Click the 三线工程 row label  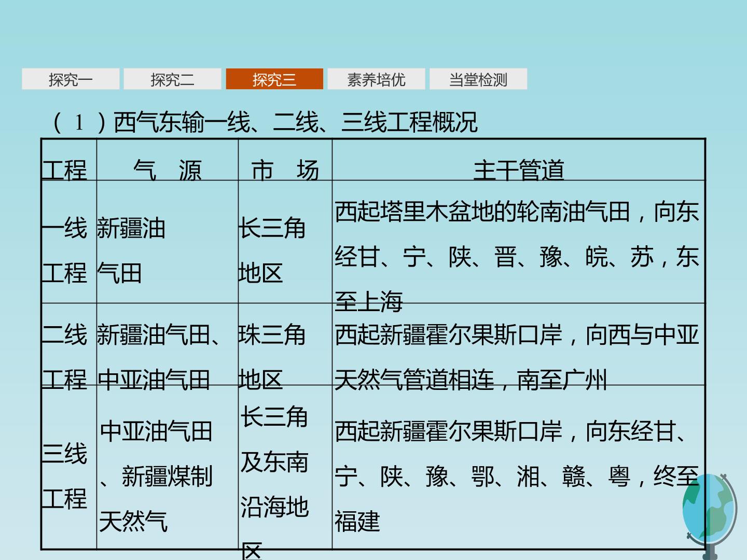64,476
